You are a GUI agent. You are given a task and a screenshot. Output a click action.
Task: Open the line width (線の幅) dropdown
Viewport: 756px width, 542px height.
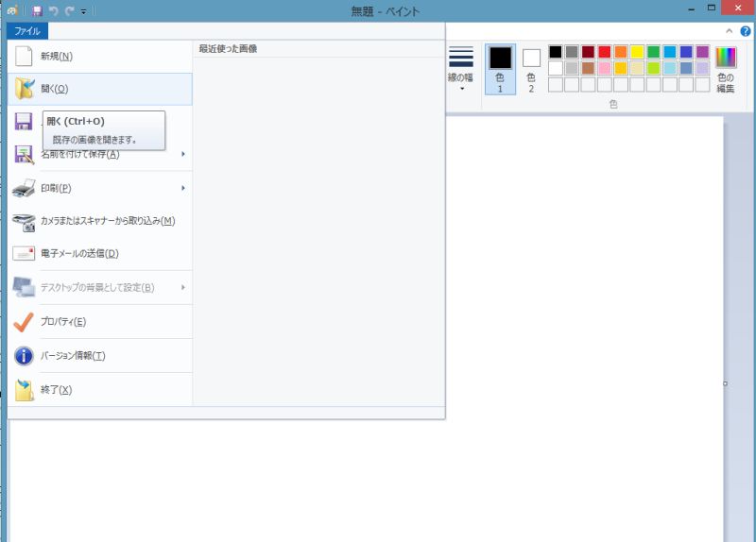pos(461,69)
